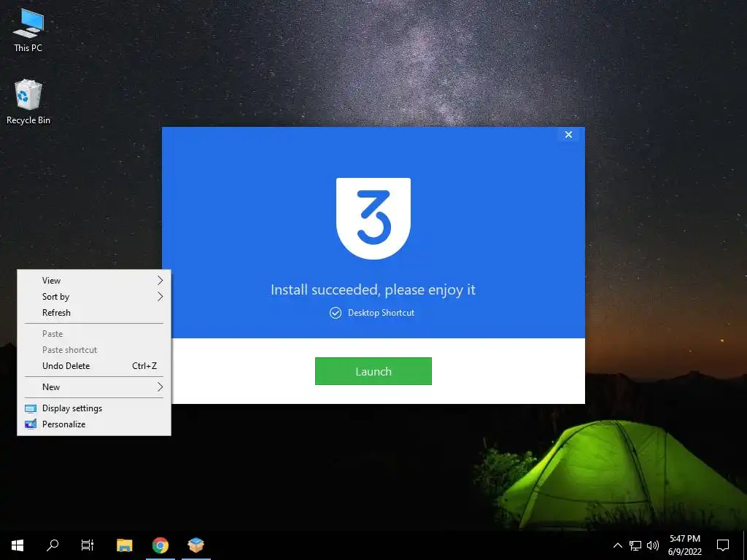Choose Personalize from context menu
The image size is (747, 560).
click(94, 424)
